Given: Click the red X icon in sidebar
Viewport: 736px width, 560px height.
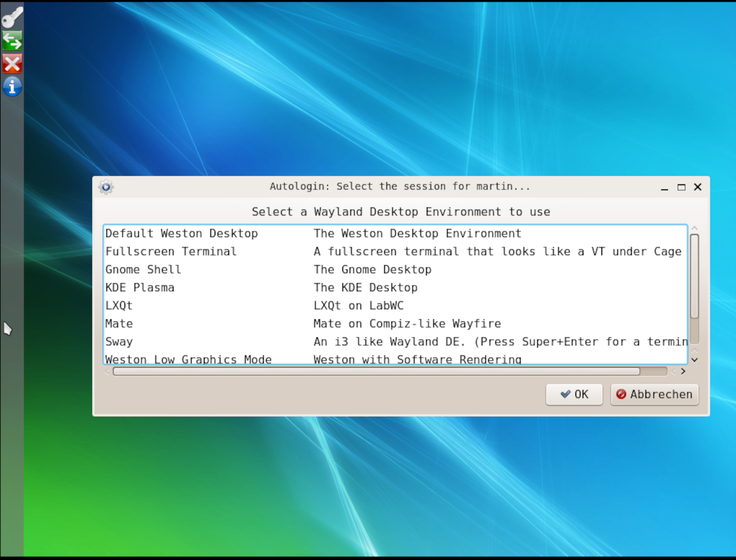Looking at the screenshot, I should tap(12, 64).
